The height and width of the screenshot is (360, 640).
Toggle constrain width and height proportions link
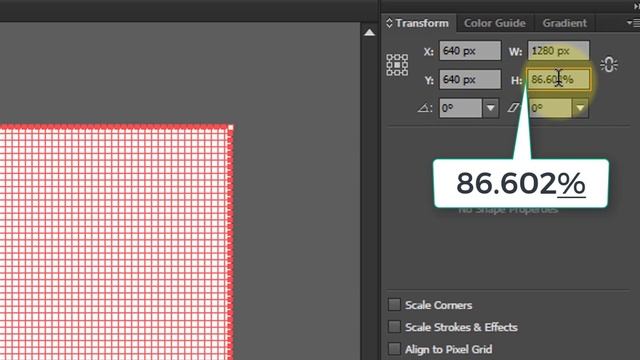(x=609, y=64)
